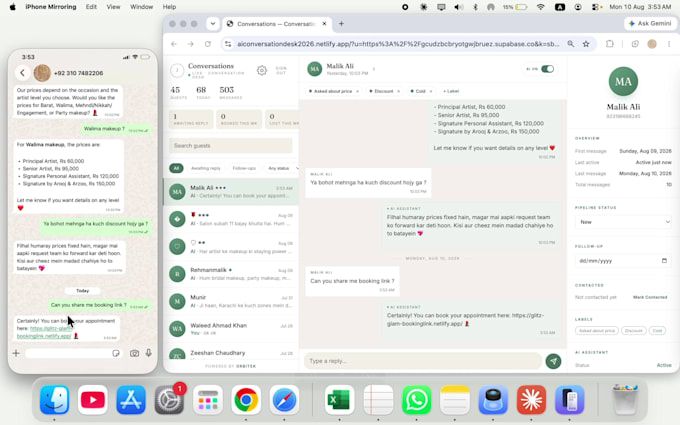Click Booked This Wk stat card

tap(239, 119)
